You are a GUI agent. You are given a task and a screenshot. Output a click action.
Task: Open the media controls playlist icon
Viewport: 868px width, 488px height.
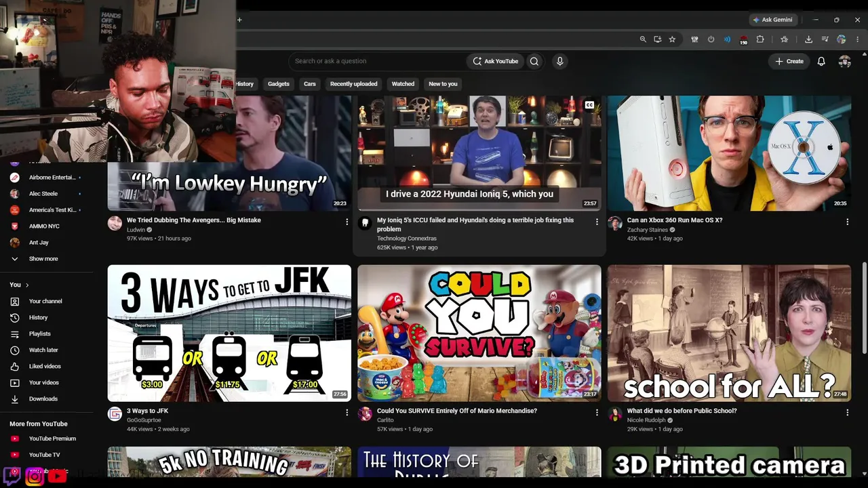[x=825, y=39]
